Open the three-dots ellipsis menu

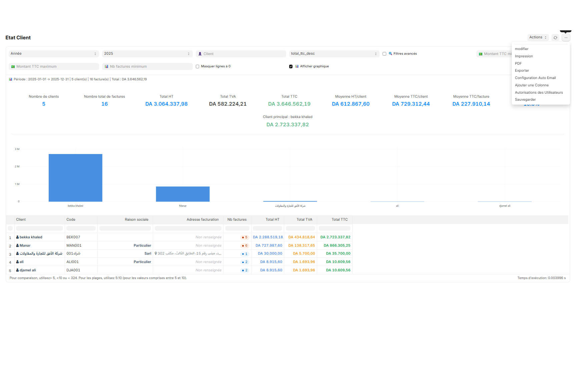coord(566,37)
